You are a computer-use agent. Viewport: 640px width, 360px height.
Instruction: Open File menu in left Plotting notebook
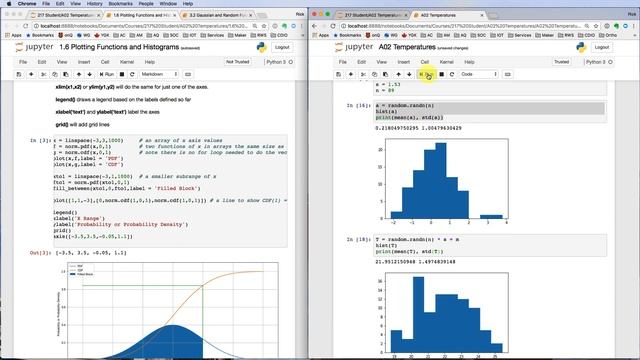[x=23, y=62]
